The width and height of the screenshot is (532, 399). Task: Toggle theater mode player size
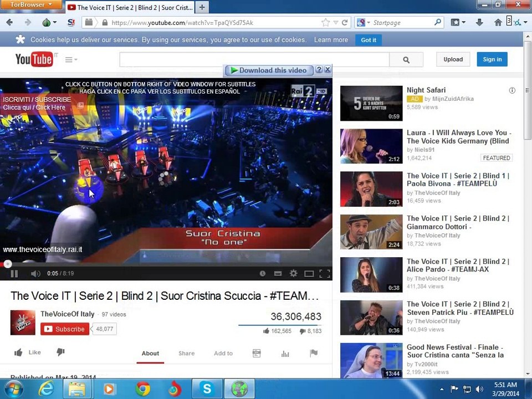309,274
